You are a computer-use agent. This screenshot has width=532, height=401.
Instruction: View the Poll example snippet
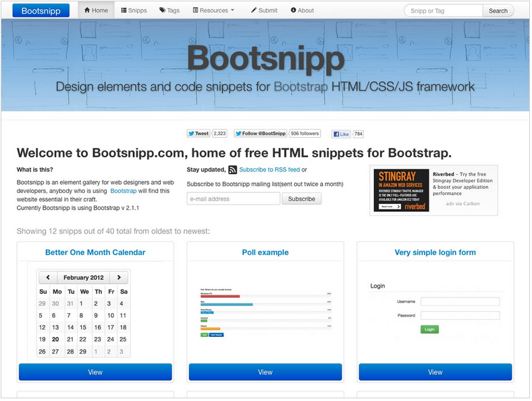tap(265, 372)
